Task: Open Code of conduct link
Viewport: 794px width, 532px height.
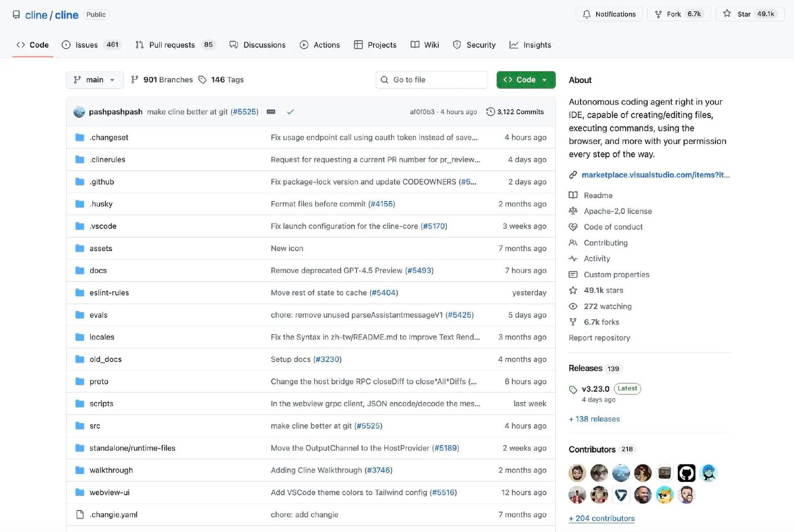Action: [x=613, y=227]
